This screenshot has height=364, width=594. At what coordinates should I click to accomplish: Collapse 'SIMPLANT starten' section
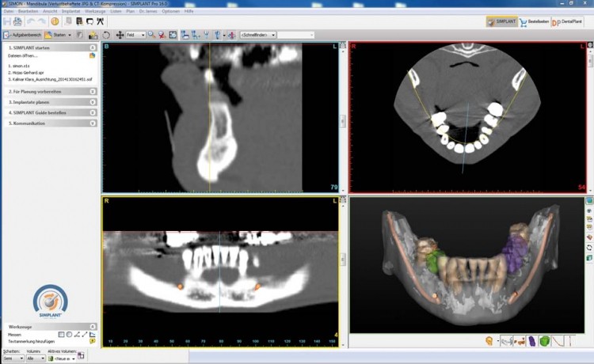pyautogui.click(x=93, y=47)
